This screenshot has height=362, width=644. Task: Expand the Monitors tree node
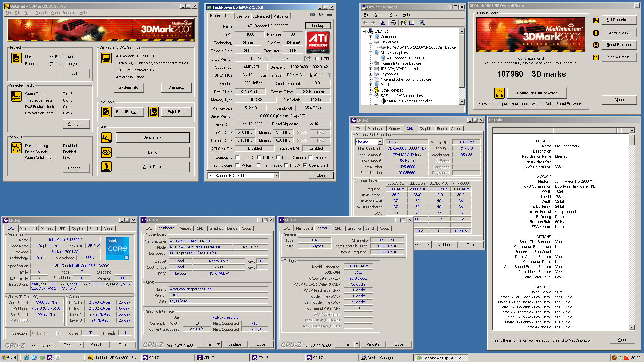(371, 85)
